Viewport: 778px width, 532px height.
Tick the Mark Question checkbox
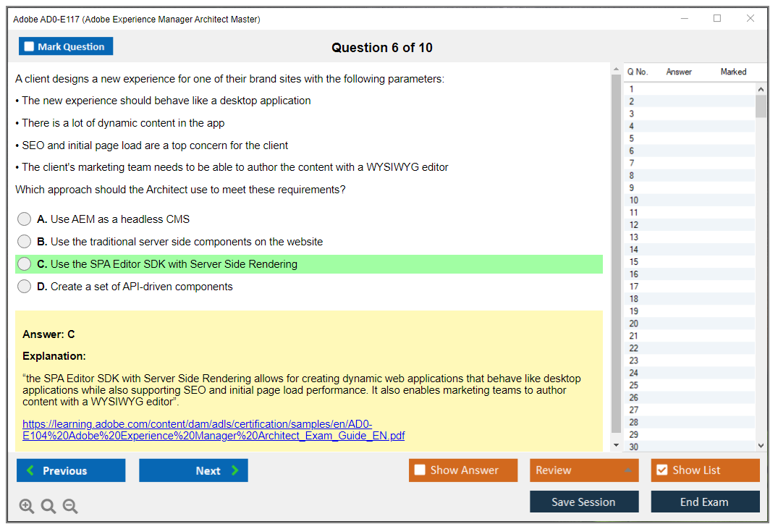tap(30, 47)
